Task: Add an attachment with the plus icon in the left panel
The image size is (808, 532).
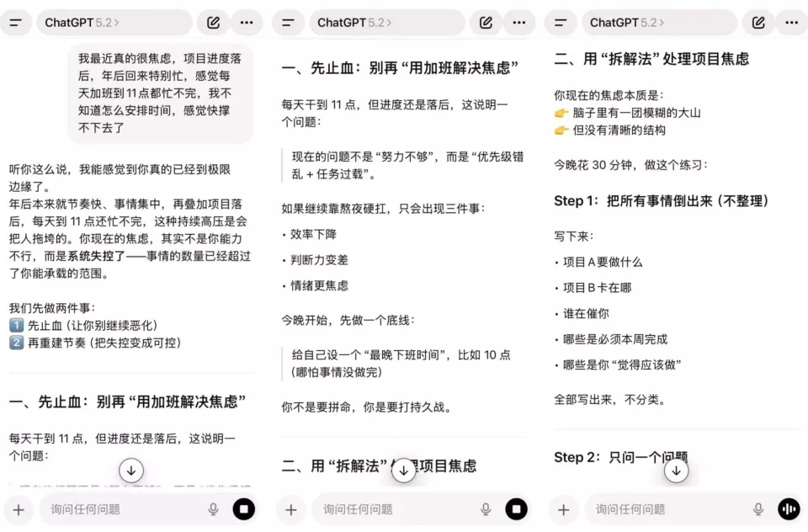Action: tap(19, 508)
